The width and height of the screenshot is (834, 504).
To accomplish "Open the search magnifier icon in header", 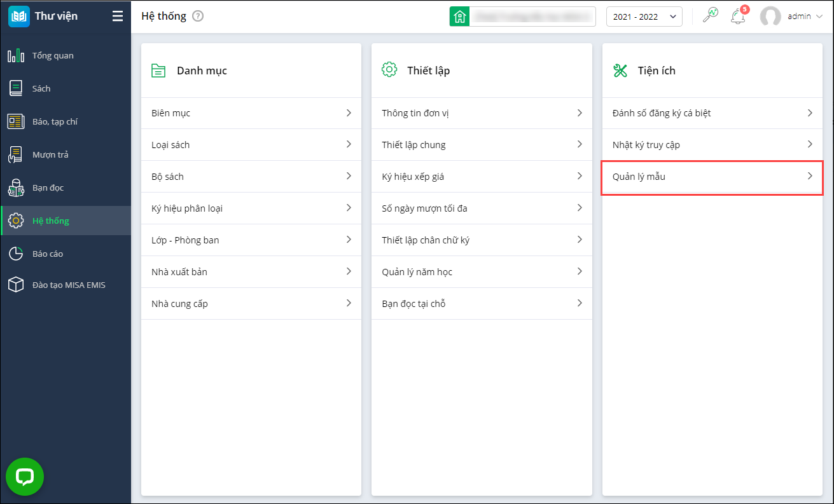I will tap(710, 17).
